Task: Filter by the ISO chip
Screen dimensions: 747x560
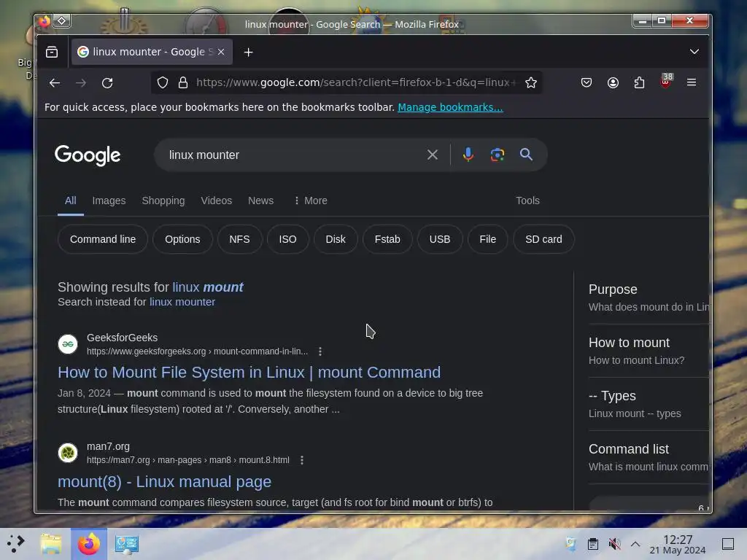Action: coord(287,239)
